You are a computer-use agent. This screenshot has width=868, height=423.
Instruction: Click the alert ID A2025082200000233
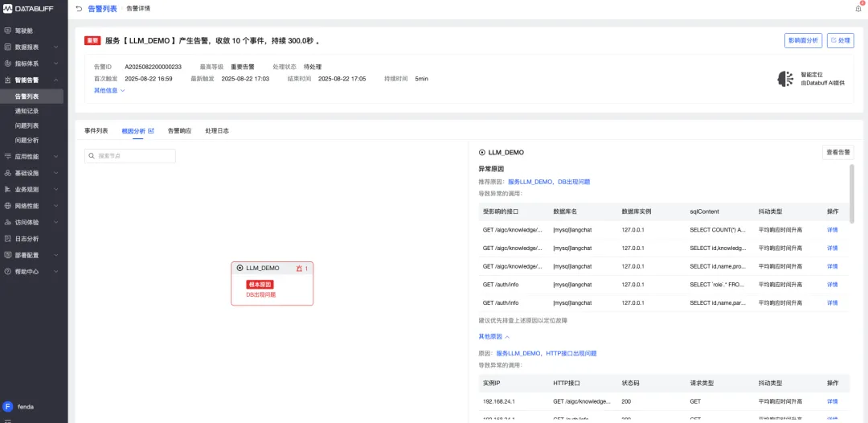(153, 67)
